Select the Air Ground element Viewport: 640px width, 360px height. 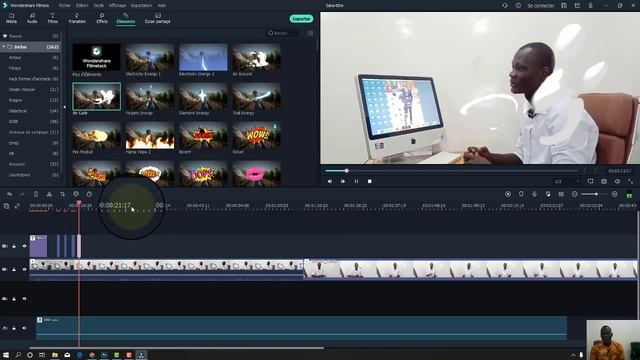(x=256, y=58)
